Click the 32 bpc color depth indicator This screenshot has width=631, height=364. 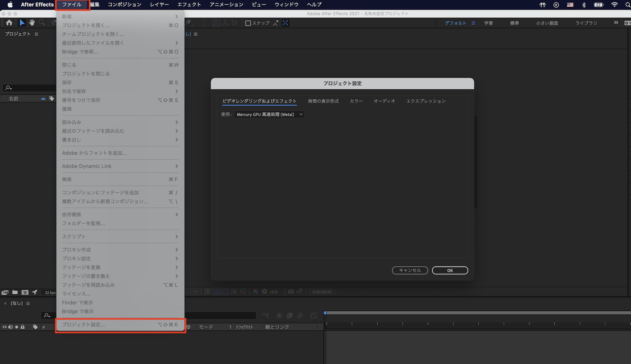[50, 292]
